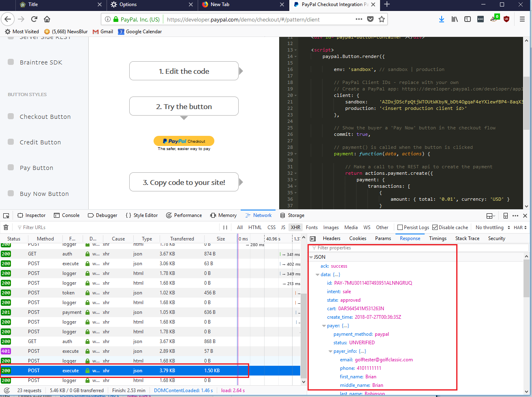
Task: Open the Timings tab in details pane
Action: tap(438, 238)
